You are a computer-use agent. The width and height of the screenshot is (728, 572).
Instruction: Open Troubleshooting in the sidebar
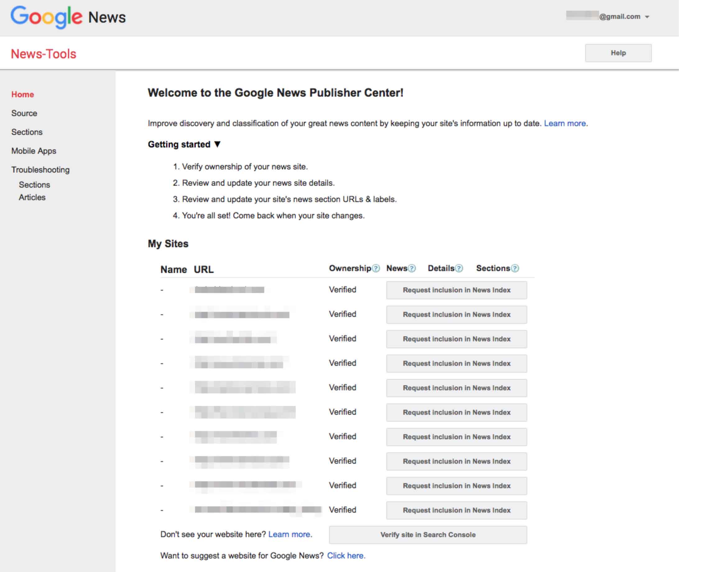click(x=40, y=170)
